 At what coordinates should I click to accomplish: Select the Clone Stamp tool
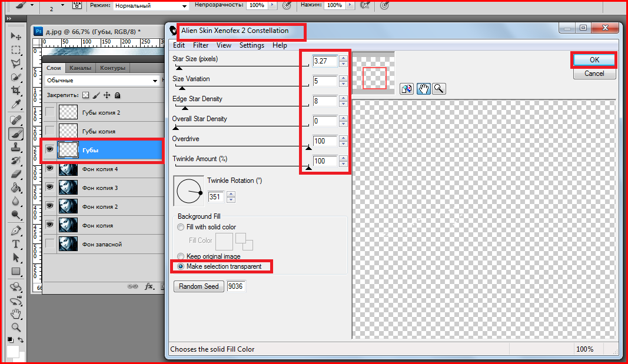pyautogui.click(x=16, y=147)
